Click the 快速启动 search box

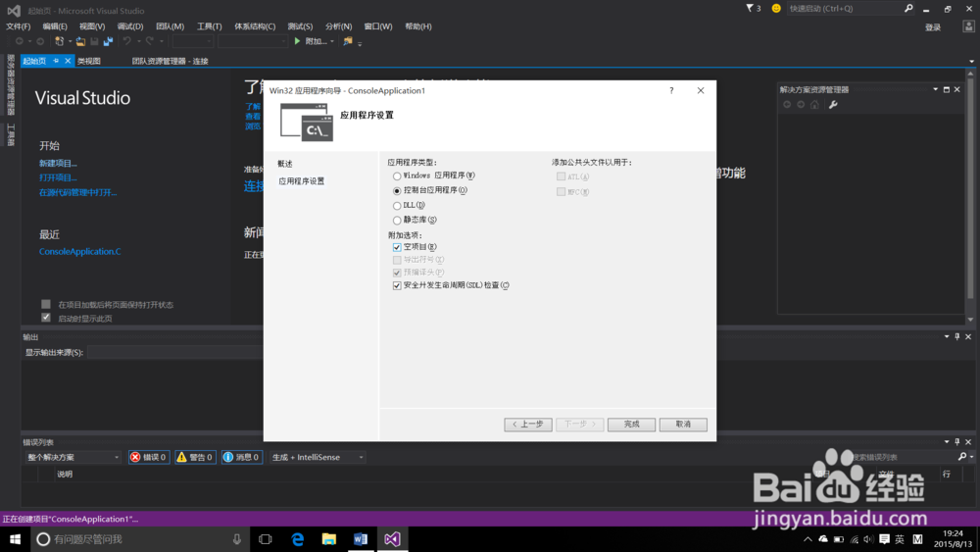(x=845, y=9)
